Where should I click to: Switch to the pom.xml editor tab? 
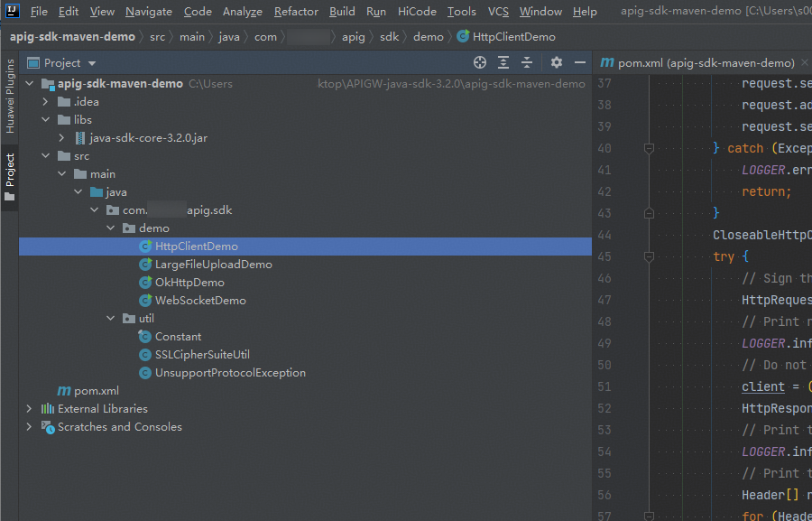coord(697,62)
